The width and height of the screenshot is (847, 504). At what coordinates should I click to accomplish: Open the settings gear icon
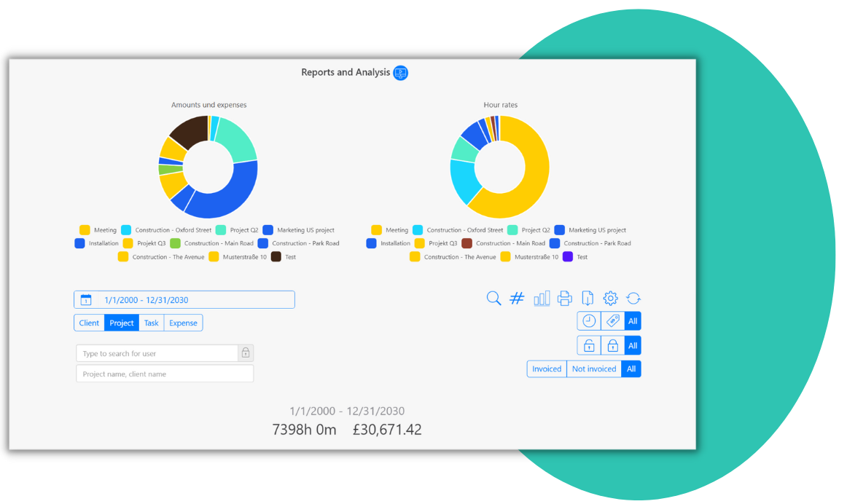coord(610,298)
